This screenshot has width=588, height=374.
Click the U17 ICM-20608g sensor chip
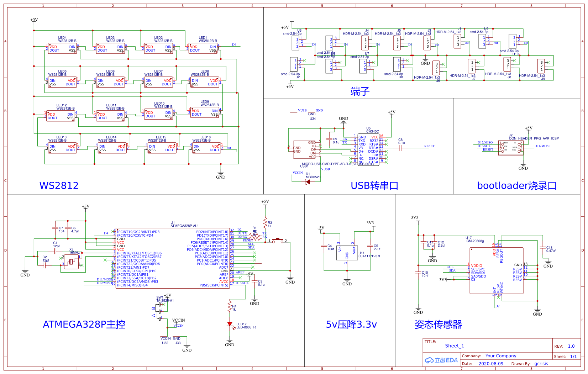click(497, 271)
